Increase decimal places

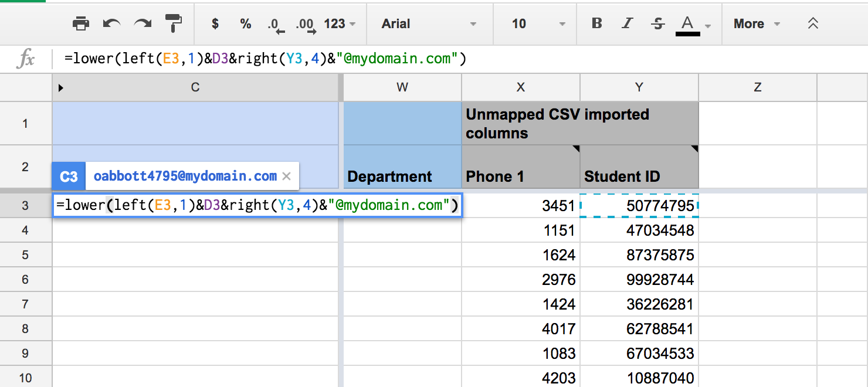pos(306,25)
